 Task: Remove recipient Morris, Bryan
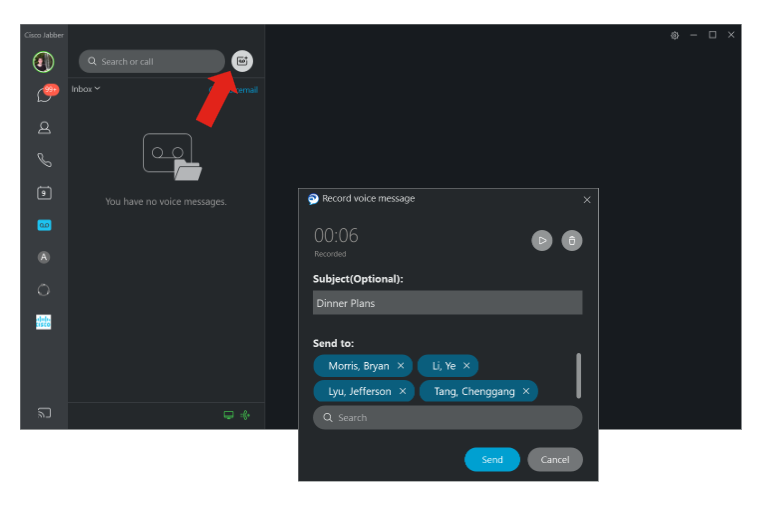tap(401, 366)
